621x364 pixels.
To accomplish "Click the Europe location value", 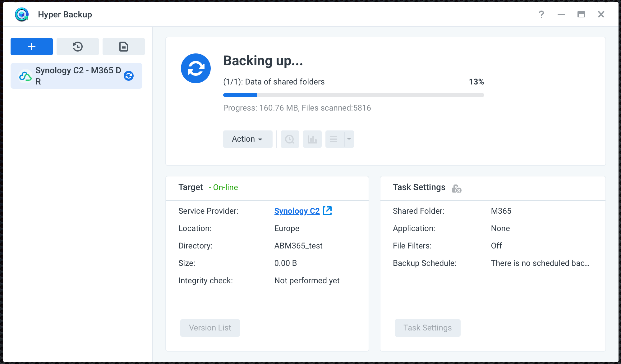I will (x=287, y=228).
